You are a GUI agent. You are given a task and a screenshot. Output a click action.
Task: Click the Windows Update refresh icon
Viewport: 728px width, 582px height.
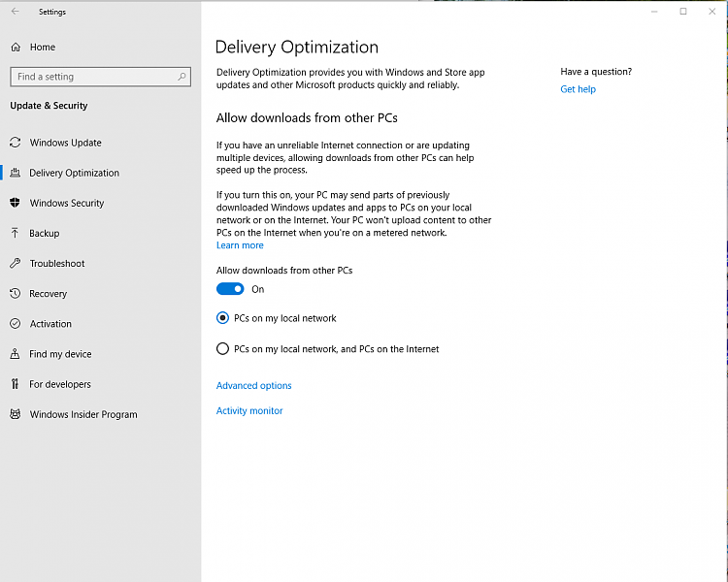16,143
